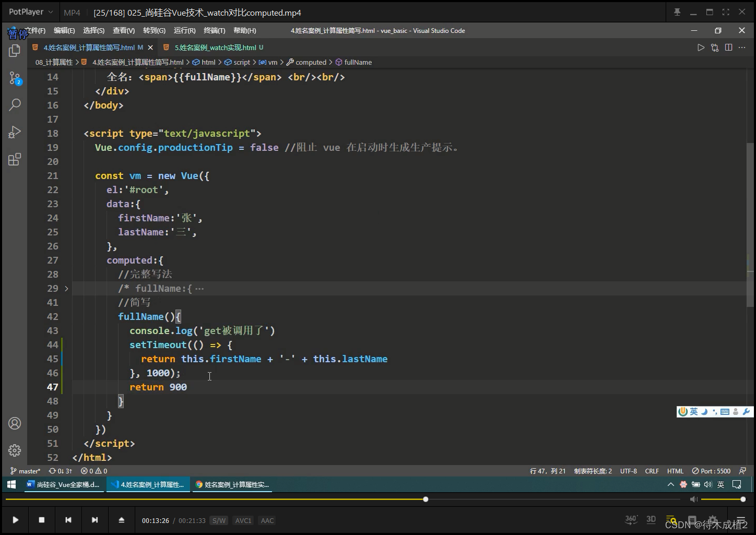Open the 查看(V) menu
This screenshot has height=535, width=756.
pos(124,31)
